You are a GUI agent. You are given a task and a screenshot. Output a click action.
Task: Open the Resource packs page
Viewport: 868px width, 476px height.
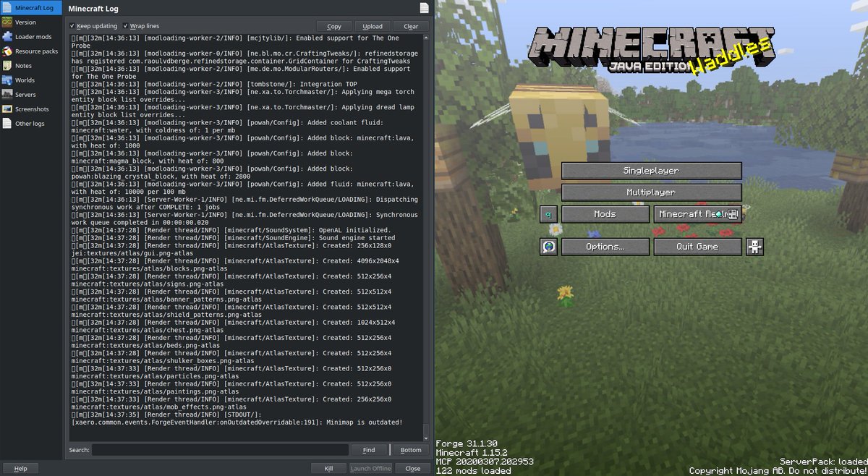pyautogui.click(x=31, y=51)
